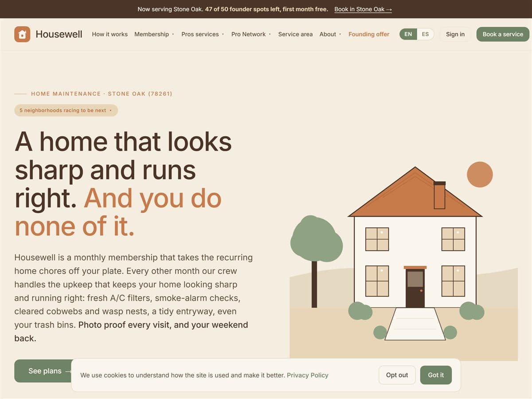
Task: Accept cookies with Got it
Action: [x=436, y=375]
